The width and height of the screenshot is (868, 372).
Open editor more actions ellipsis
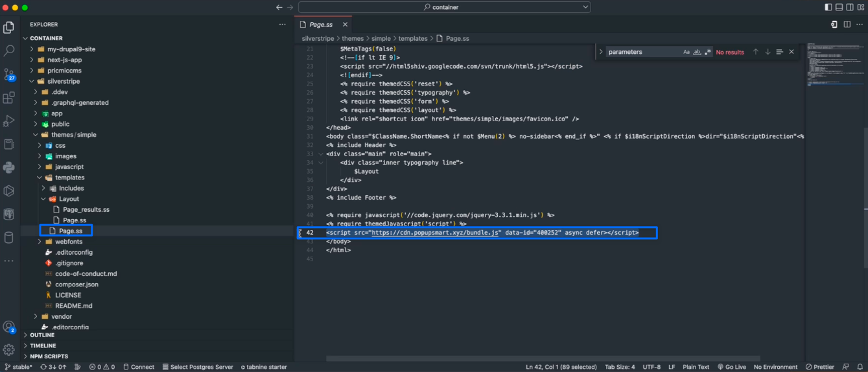(860, 25)
